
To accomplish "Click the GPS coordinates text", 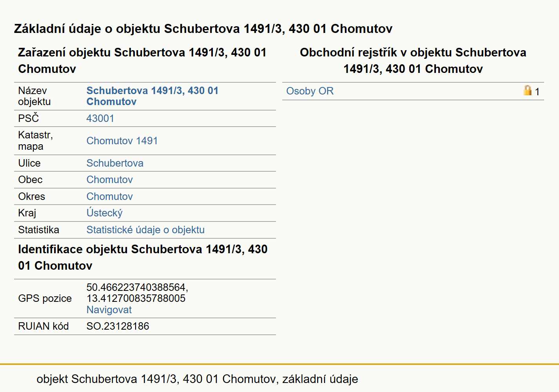I will pyautogui.click(x=137, y=293).
